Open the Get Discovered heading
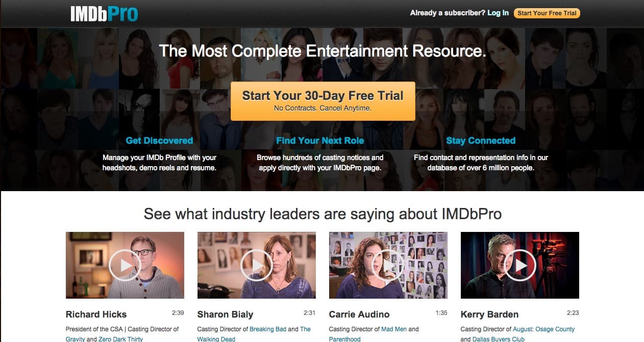Viewport: 644px width, 342px height. [159, 141]
